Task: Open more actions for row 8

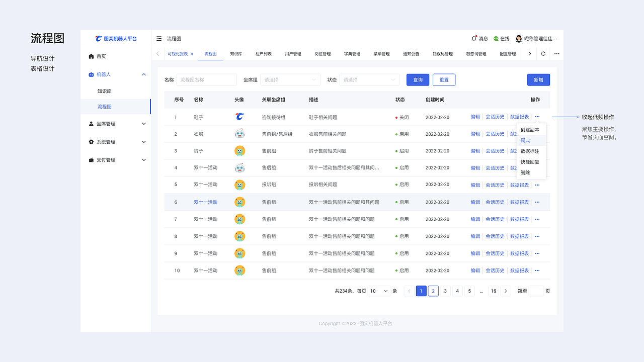Action: [537, 236]
